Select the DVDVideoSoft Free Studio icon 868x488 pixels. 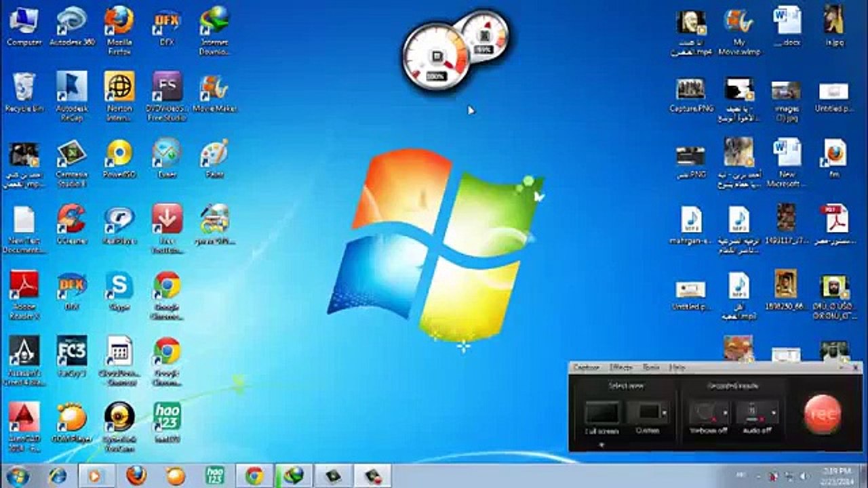pyautogui.click(x=167, y=96)
